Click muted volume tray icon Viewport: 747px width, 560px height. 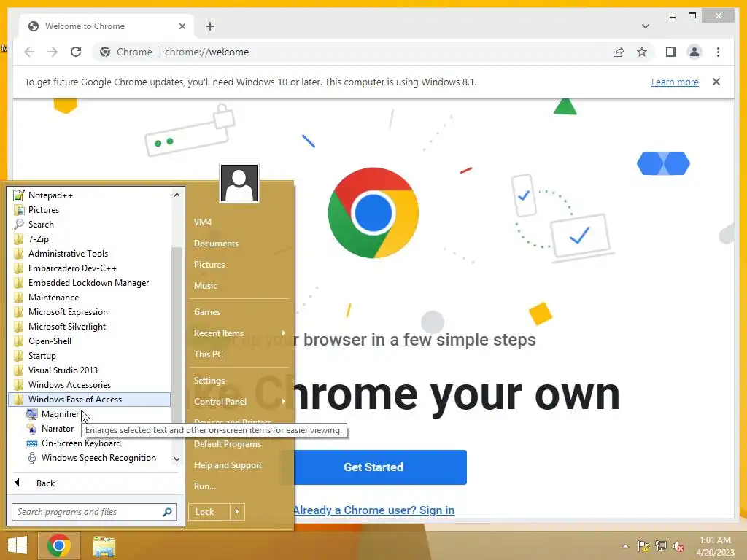click(x=678, y=546)
